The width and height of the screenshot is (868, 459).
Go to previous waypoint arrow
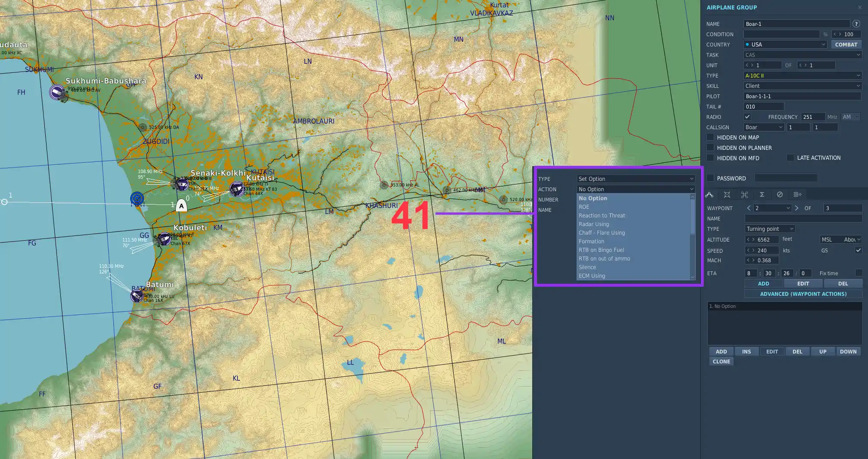point(749,208)
